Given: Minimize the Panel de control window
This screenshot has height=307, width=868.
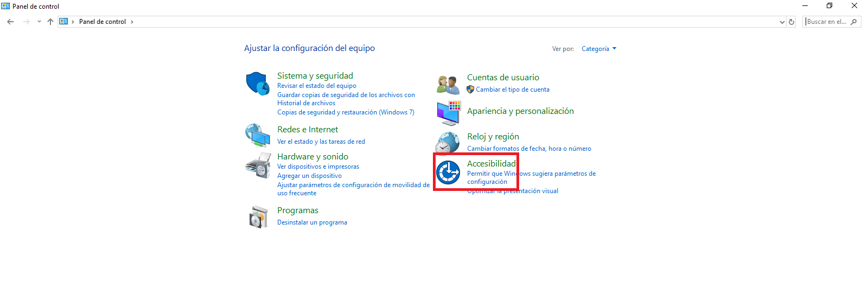Looking at the screenshot, I should (805, 6).
